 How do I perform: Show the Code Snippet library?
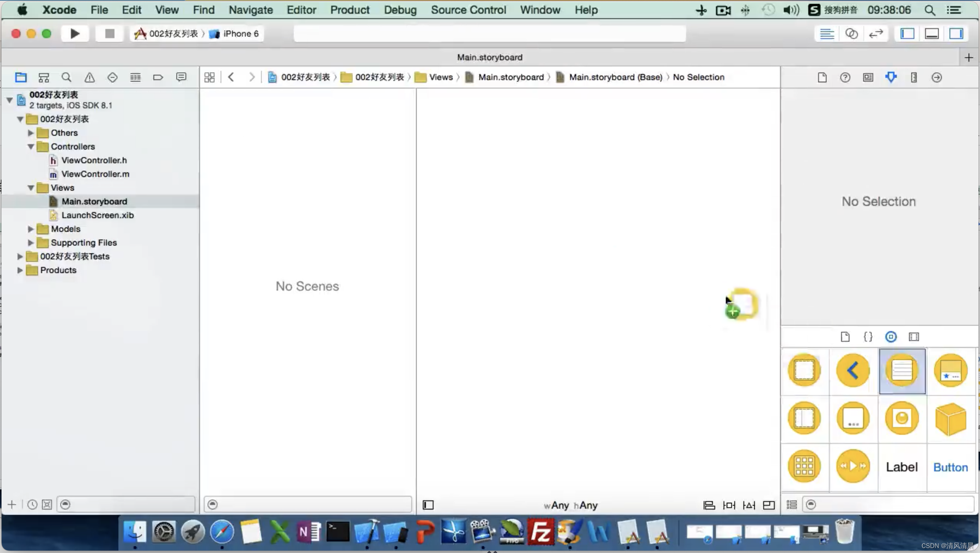coord(868,337)
